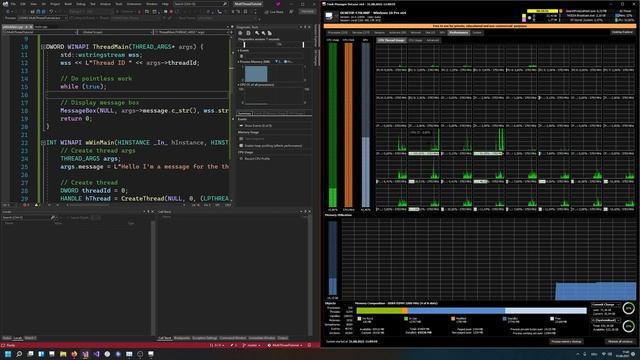640x360 pixels.
Task: Open the status bar notifications bell
Action: coord(309,345)
